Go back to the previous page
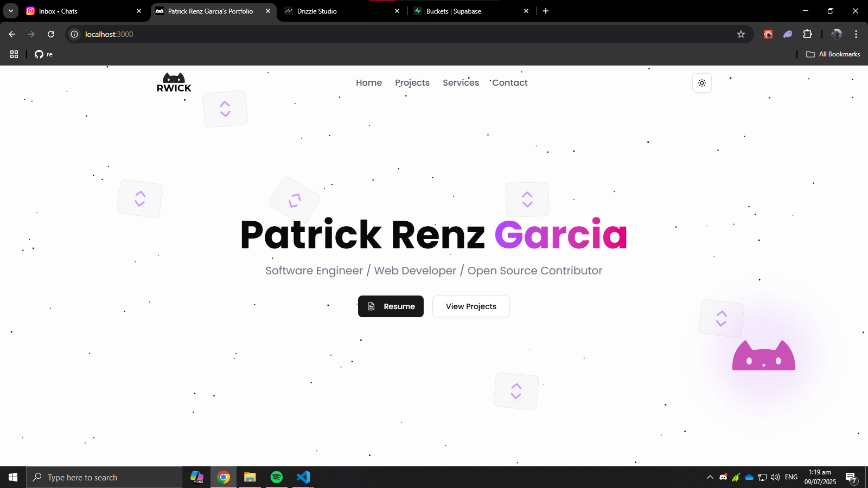The height and width of the screenshot is (488, 868). click(12, 34)
